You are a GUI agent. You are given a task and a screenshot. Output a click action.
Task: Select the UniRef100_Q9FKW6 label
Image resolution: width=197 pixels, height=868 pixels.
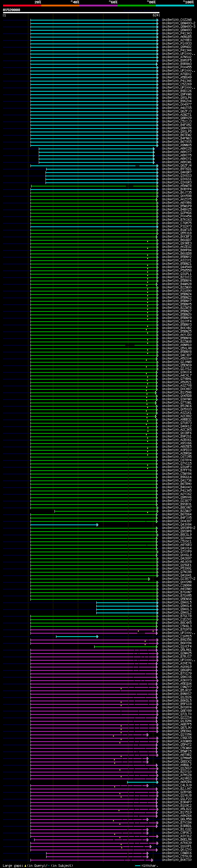point(176,94)
